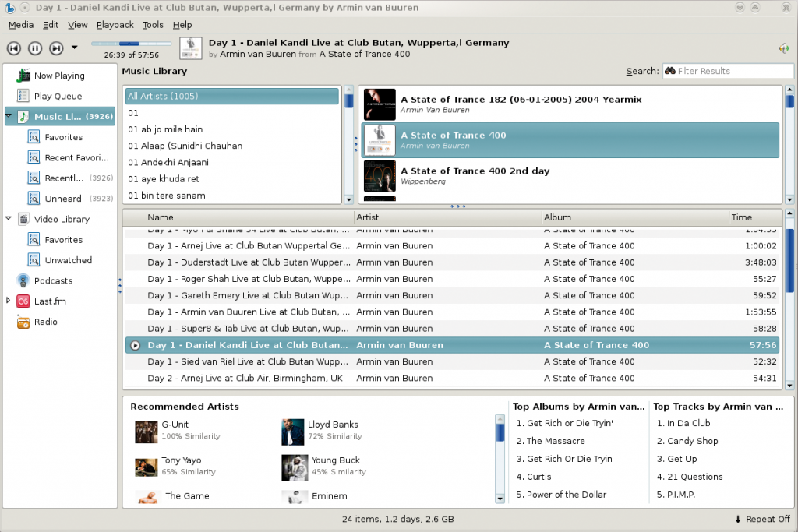Select album A State of Trance 400 2nd day
This screenshot has height=532, width=798.
point(570,176)
